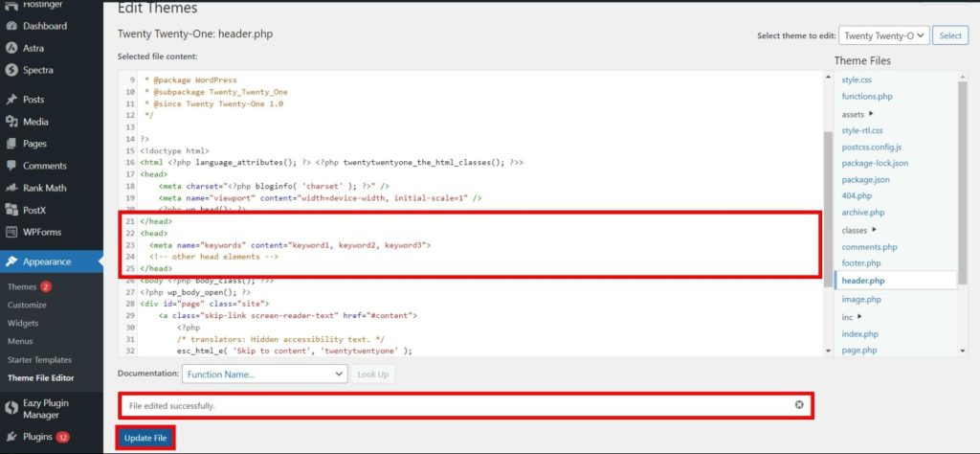980x454 pixels.
Task: Click the Themes update count badge
Action: (46, 287)
